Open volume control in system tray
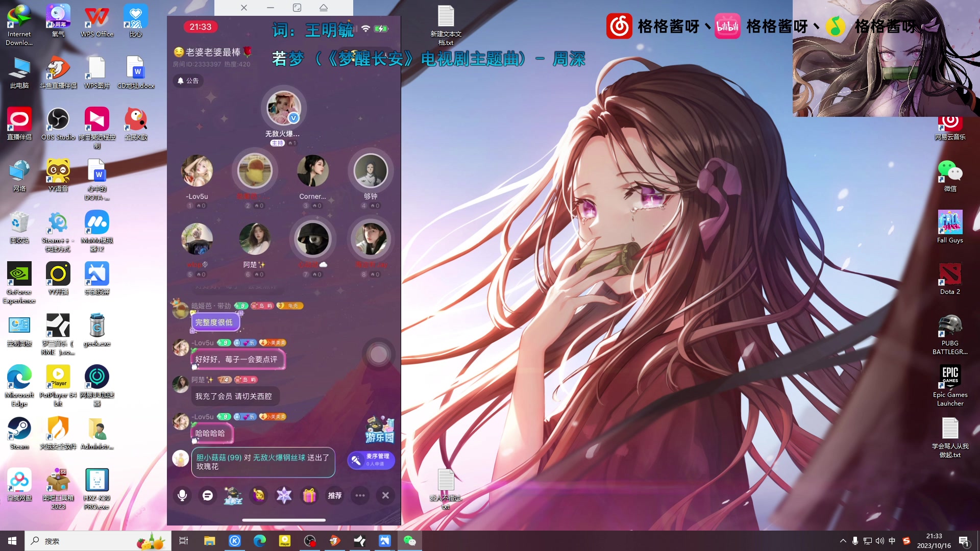The height and width of the screenshot is (551, 980). click(879, 541)
